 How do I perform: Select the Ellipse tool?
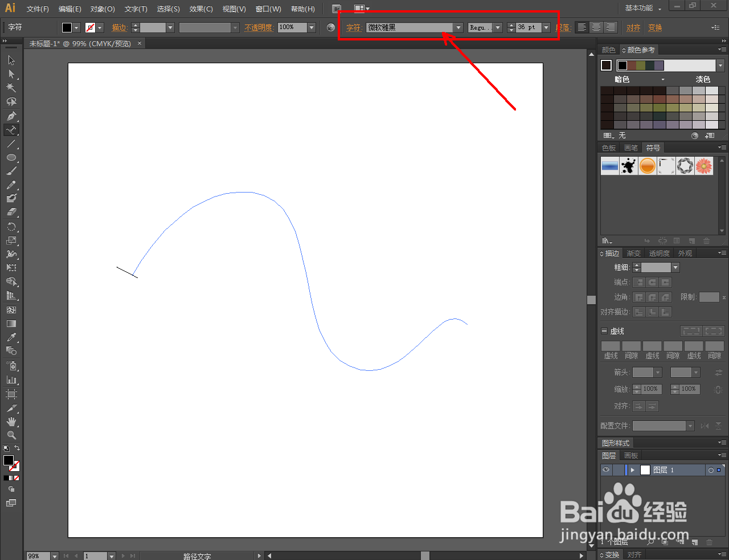[11, 157]
